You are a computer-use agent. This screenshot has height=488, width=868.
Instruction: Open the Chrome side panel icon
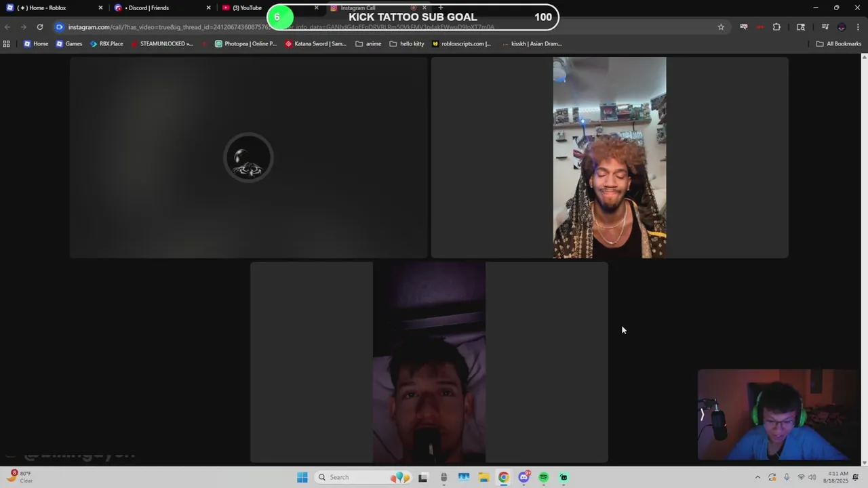[801, 27]
